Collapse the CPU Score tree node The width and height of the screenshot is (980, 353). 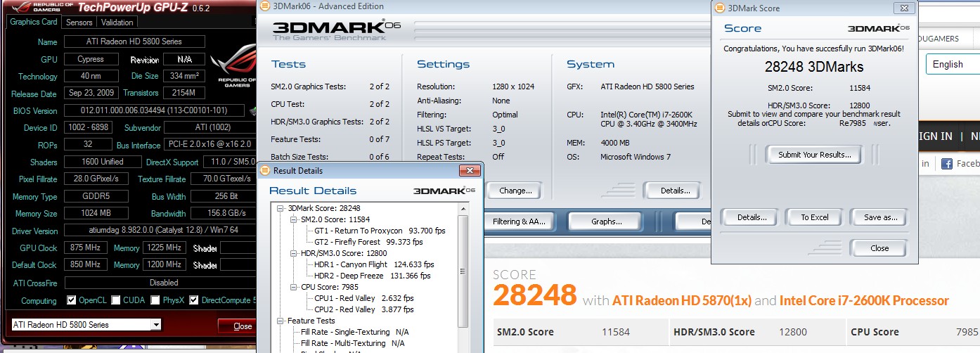click(x=294, y=287)
